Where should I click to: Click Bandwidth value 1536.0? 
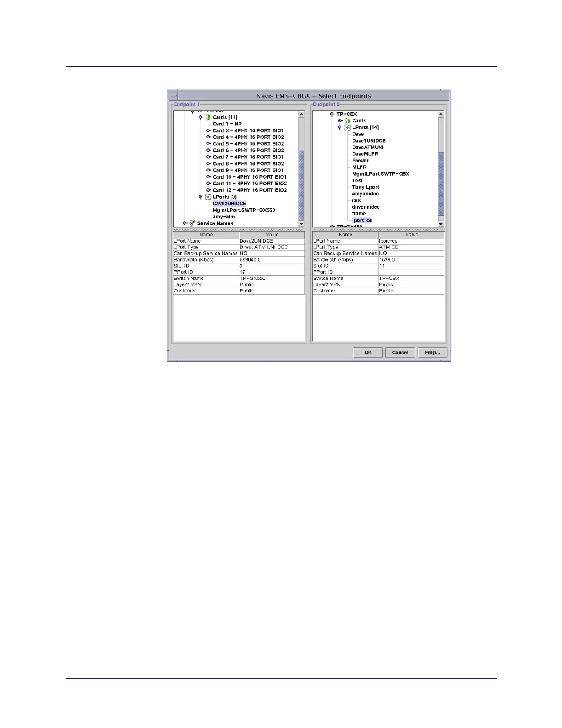[x=412, y=260]
